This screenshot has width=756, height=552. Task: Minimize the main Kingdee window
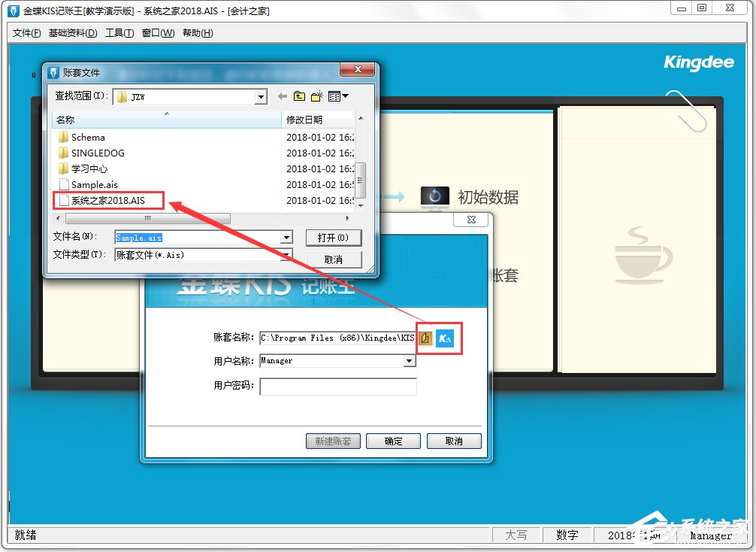[x=682, y=8]
